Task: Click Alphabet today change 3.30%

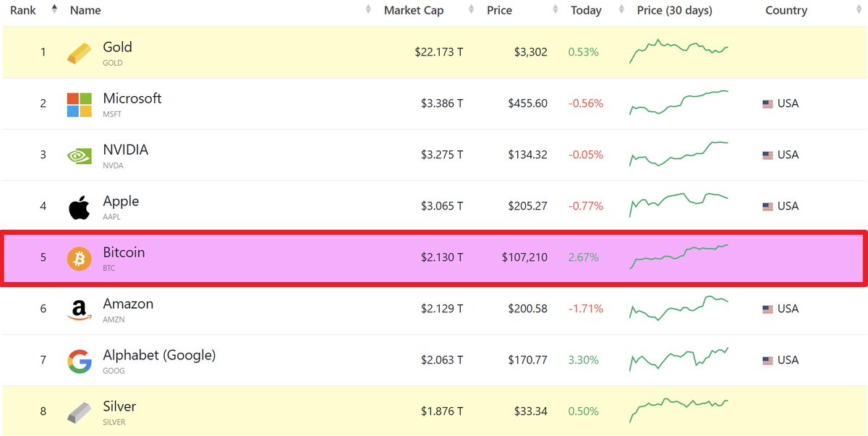Action: coord(584,360)
